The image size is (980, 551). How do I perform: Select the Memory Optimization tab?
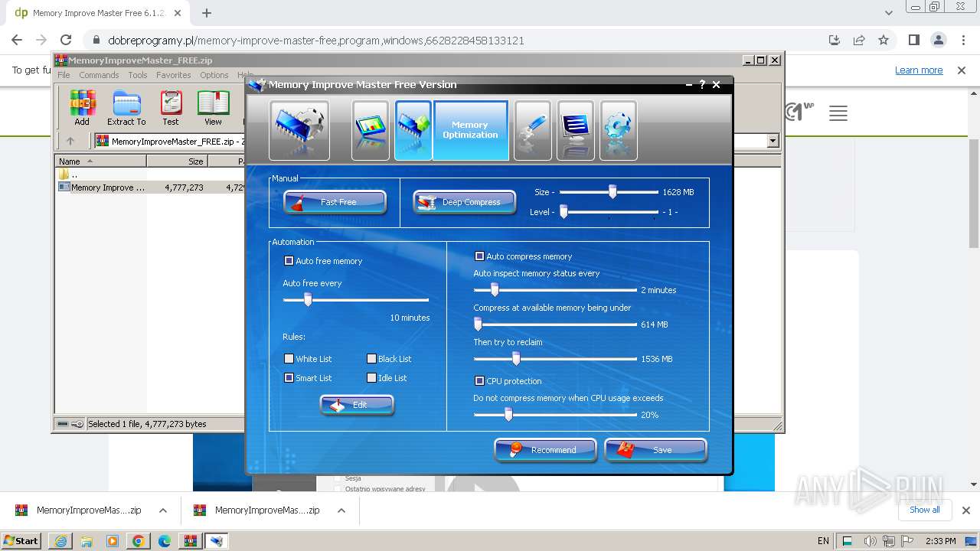click(x=470, y=130)
